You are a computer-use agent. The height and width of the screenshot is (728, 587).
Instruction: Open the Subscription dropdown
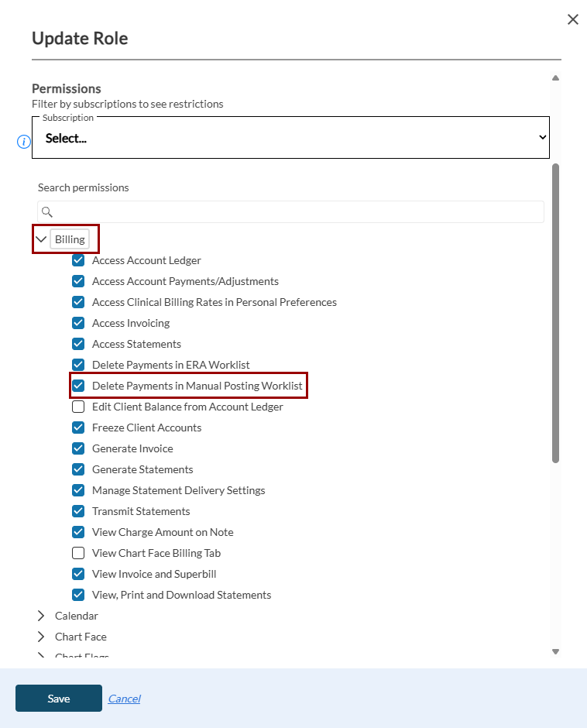pos(290,138)
